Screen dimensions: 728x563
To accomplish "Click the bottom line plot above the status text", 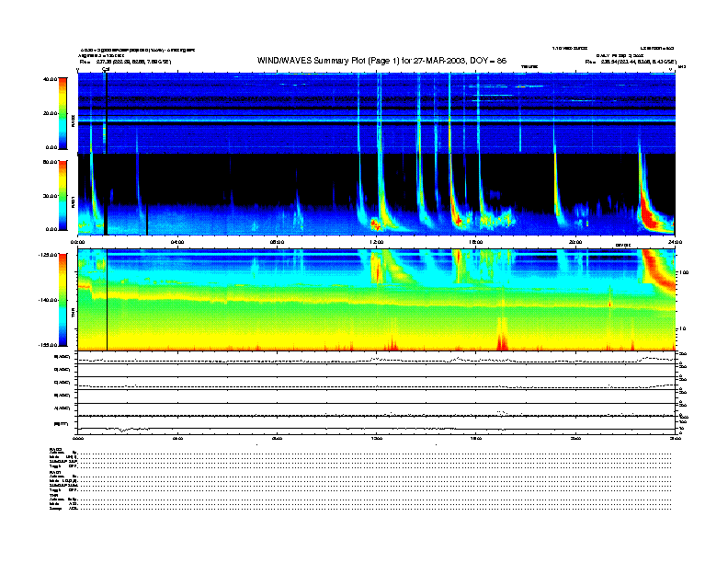I will point(377,426).
